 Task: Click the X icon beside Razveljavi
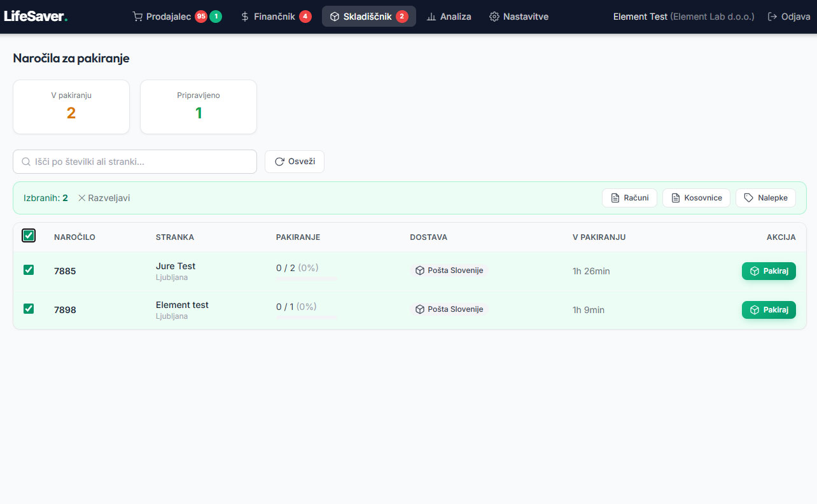(81, 198)
